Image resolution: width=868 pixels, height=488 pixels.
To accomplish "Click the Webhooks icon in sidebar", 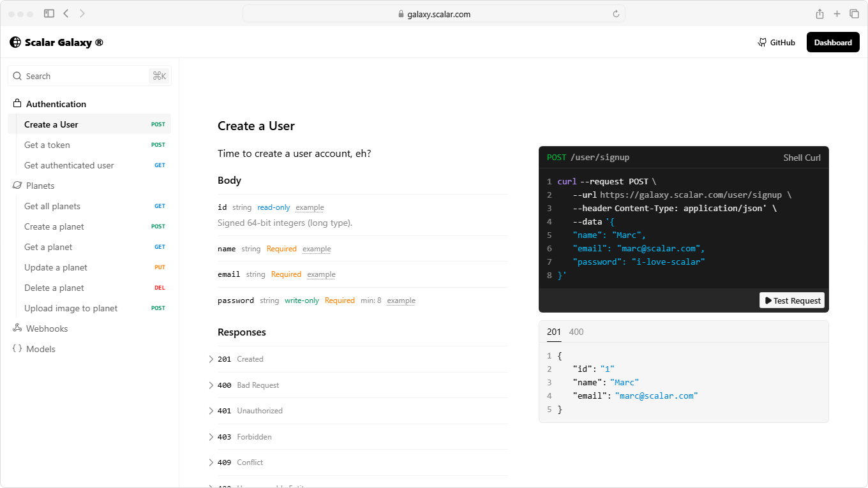I will coord(17,329).
